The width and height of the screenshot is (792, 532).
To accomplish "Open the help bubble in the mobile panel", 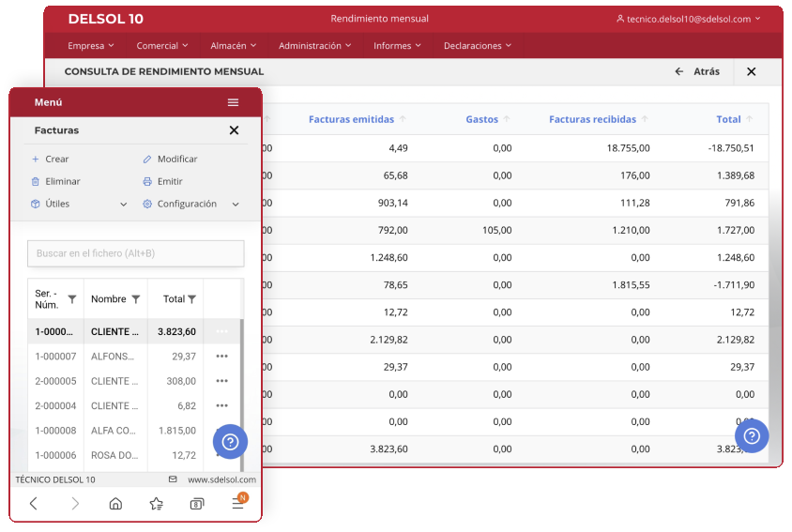I will pyautogui.click(x=230, y=442).
